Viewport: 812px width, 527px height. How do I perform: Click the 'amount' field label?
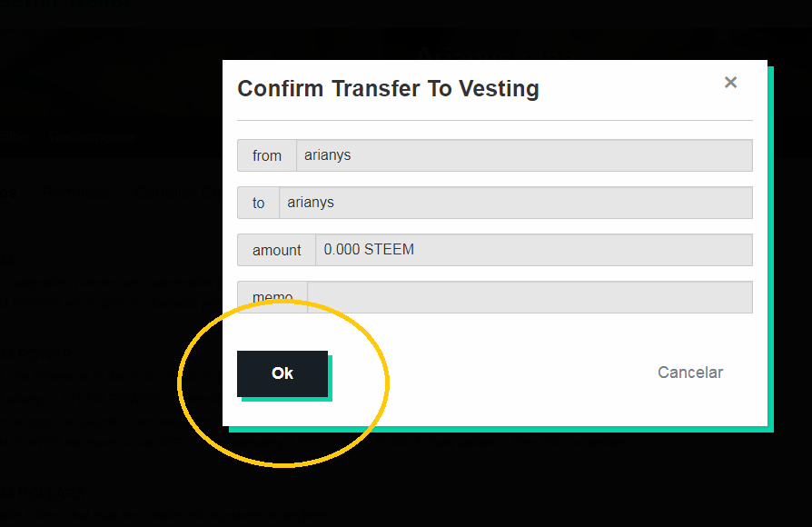(276, 250)
